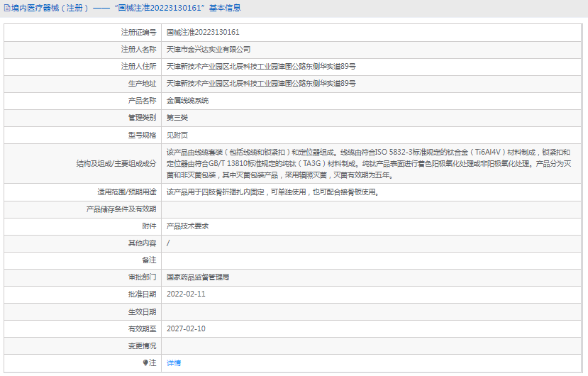Select expiry date 2027-02-10
The width and height of the screenshot is (588, 376).
tap(186, 328)
